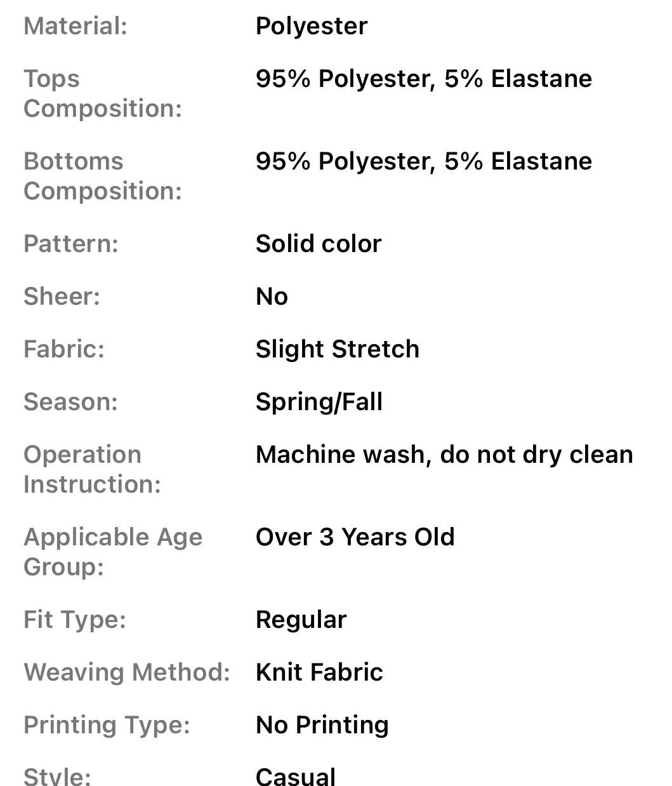Image resolution: width=672 pixels, height=786 pixels.
Task: Click the Bottoms Composition value text
Action: (x=423, y=161)
